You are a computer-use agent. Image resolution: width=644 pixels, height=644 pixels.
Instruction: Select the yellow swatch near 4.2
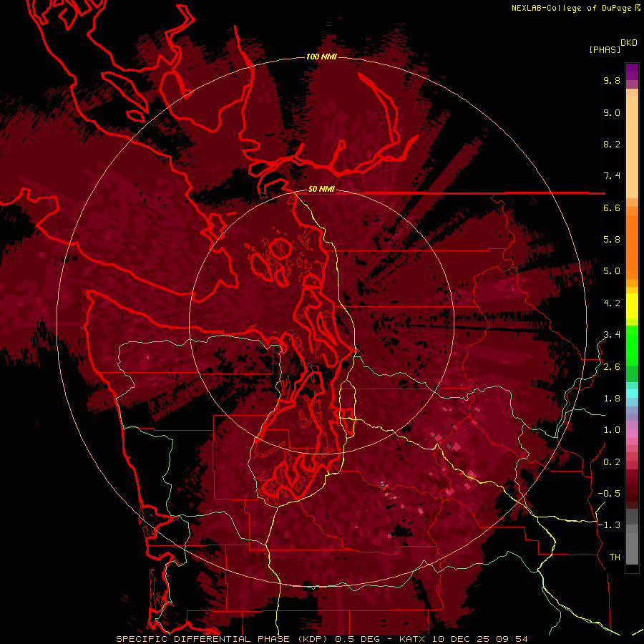[x=632, y=306]
